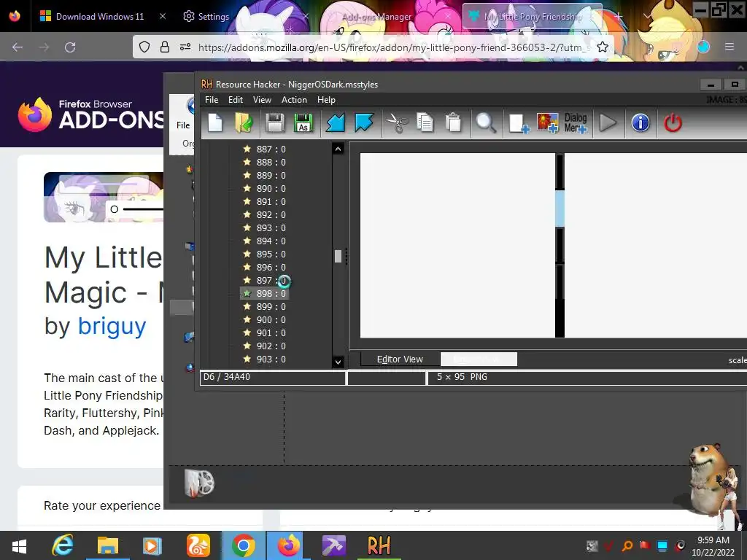This screenshot has height=560, width=747.
Task: Click the red power exit icon
Action: click(x=673, y=122)
